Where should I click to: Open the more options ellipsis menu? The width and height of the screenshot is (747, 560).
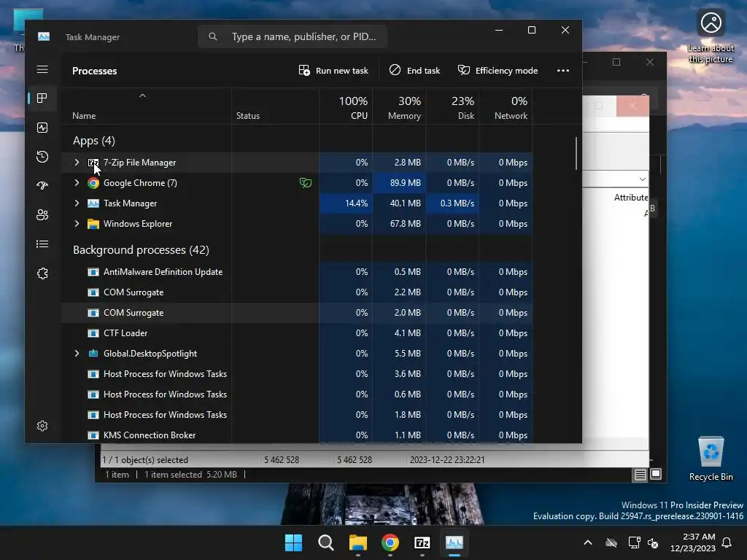click(x=563, y=71)
